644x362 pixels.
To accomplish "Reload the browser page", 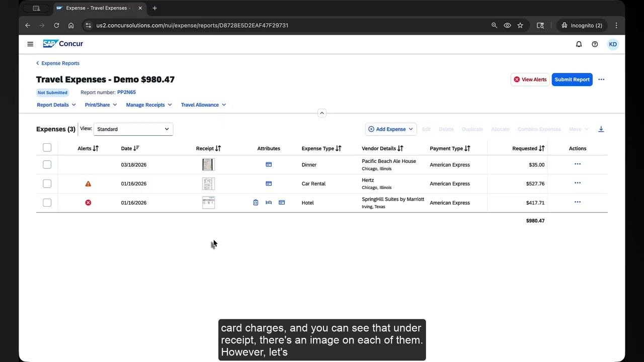I will pos(56,25).
